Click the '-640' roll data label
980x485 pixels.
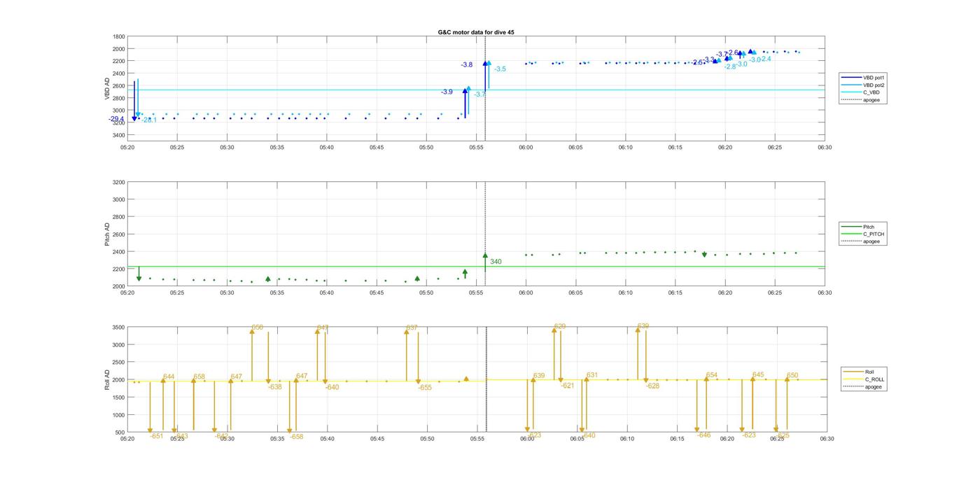point(332,388)
